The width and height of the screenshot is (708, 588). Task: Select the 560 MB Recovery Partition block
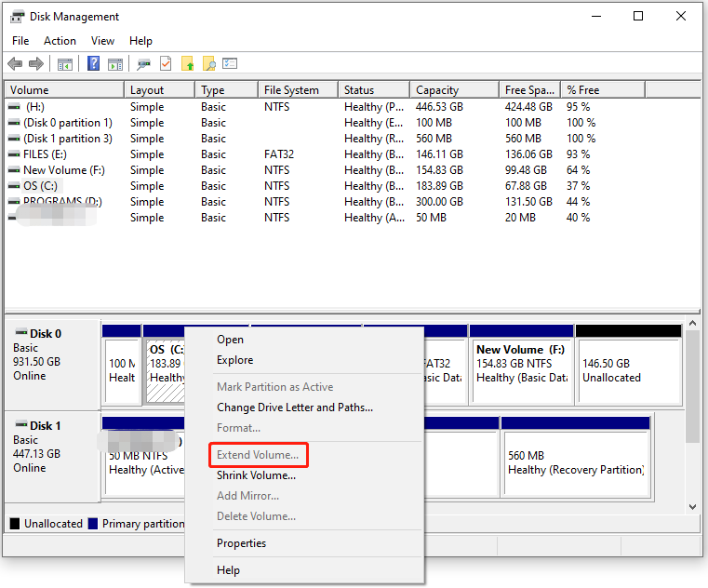point(576,457)
